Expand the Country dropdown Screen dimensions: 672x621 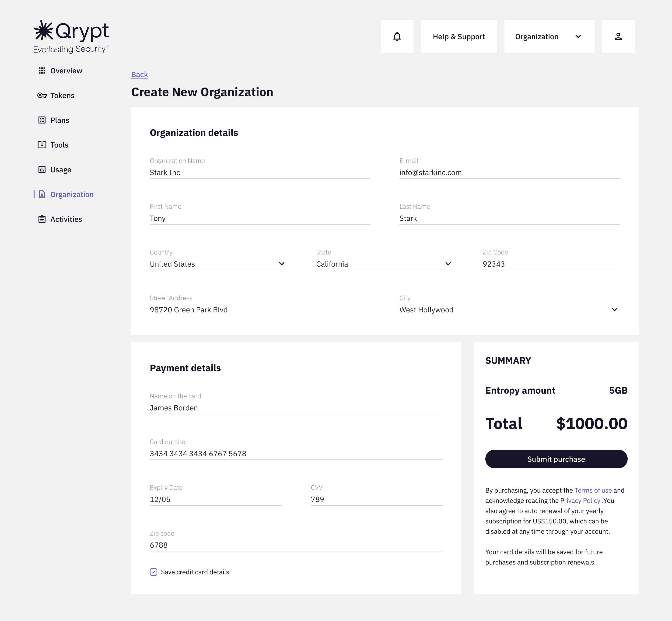(281, 264)
